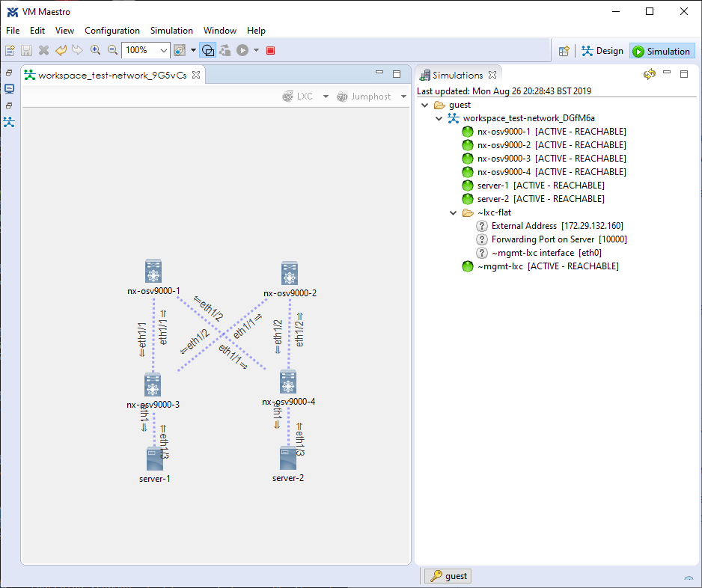Close the workspace_test-network_9G5vCs editor tab
The width and height of the screenshot is (702, 588).
[196, 75]
